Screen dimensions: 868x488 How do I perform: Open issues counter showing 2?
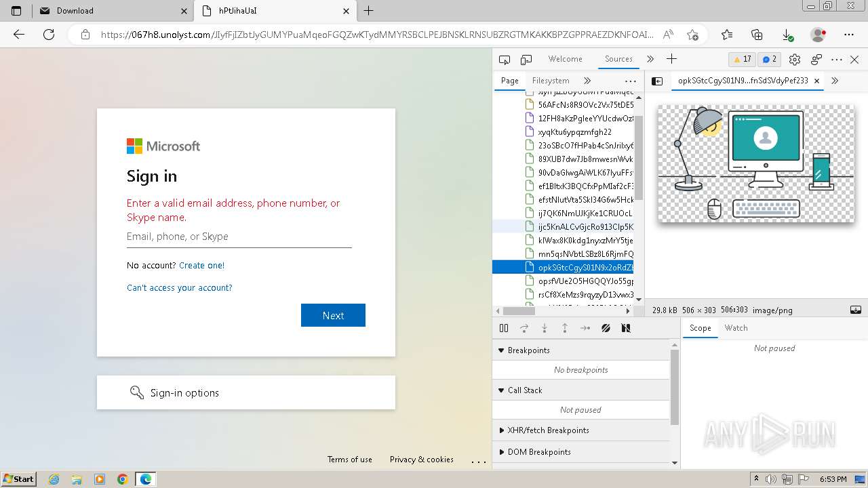pos(770,59)
